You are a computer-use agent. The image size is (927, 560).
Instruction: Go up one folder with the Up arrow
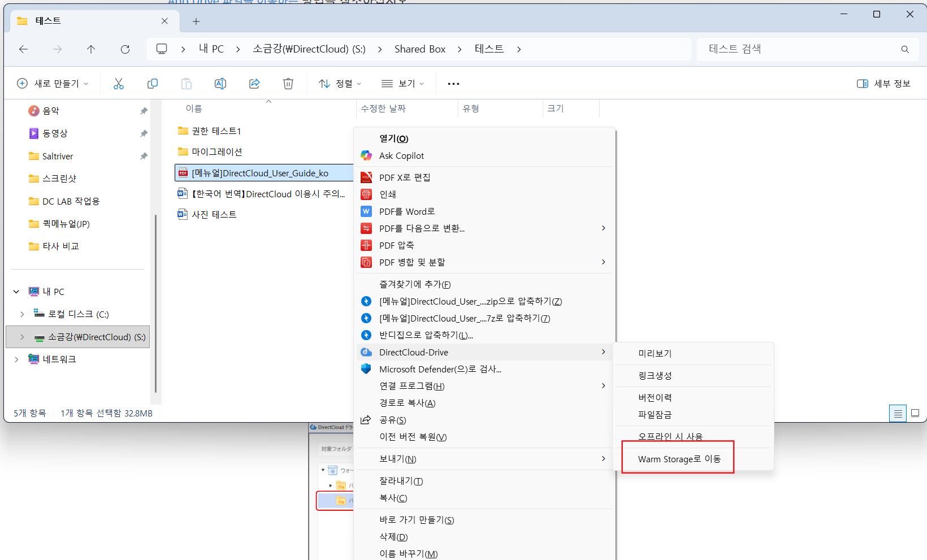pyautogui.click(x=91, y=49)
